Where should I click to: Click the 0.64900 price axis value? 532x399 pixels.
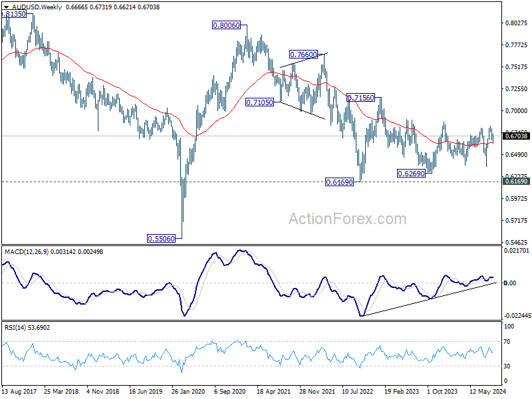(x=517, y=155)
